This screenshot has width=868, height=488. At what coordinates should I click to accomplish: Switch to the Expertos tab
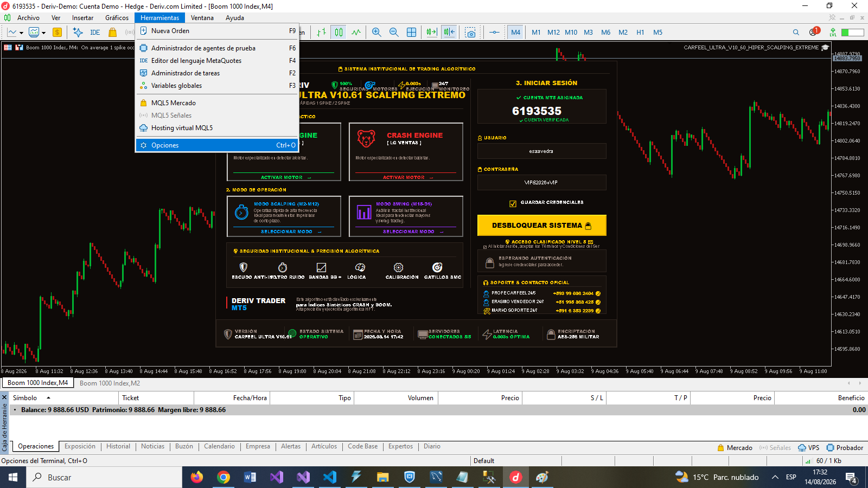[400, 446]
